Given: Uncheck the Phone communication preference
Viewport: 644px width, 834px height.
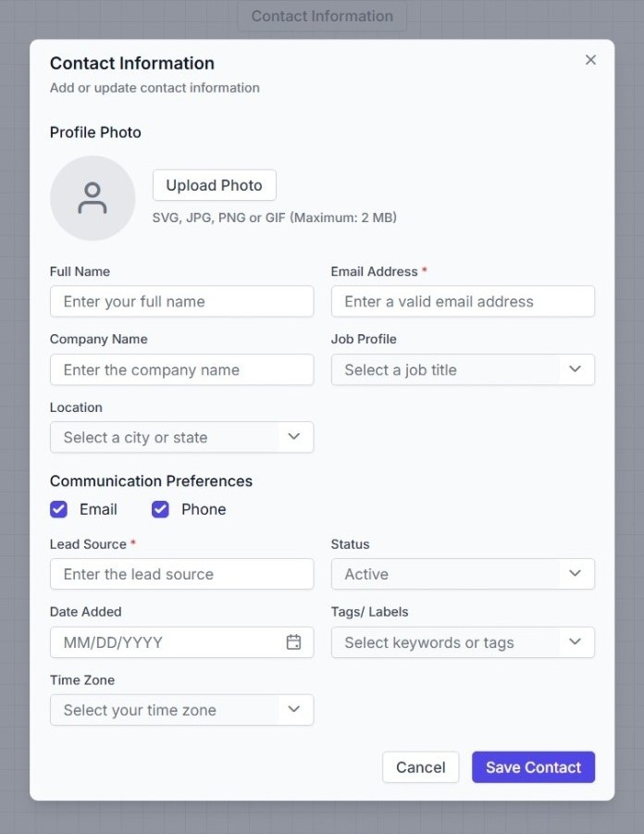Looking at the screenshot, I should click(161, 509).
